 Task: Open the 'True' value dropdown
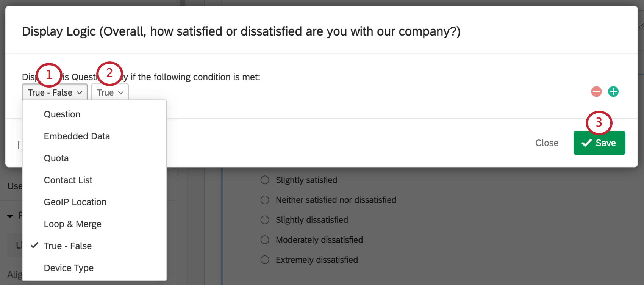pyautogui.click(x=109, y=92)
